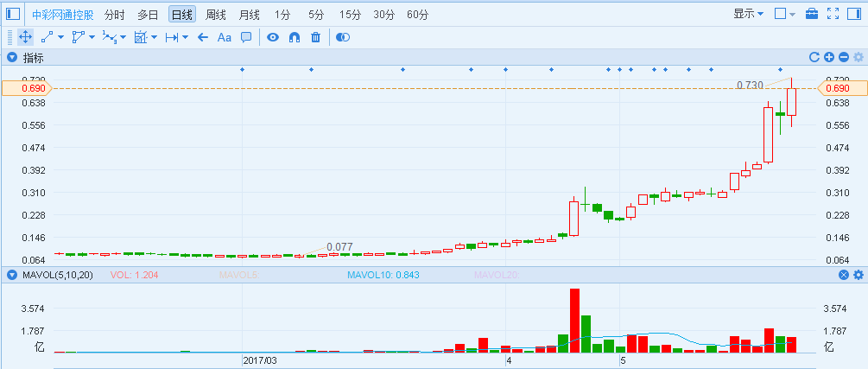Open the 显示 display dropdown
Screen dimensions: 868x369
pos(748,14)
